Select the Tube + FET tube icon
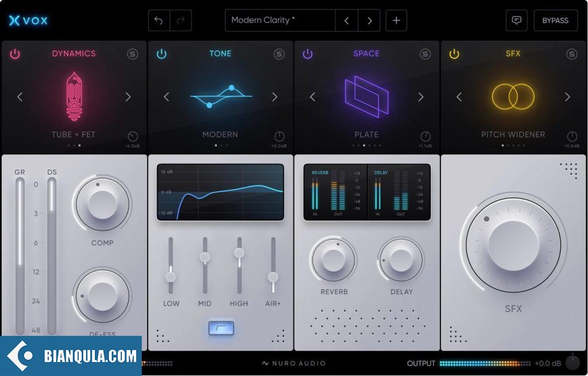588x376 pixels. 74,96
